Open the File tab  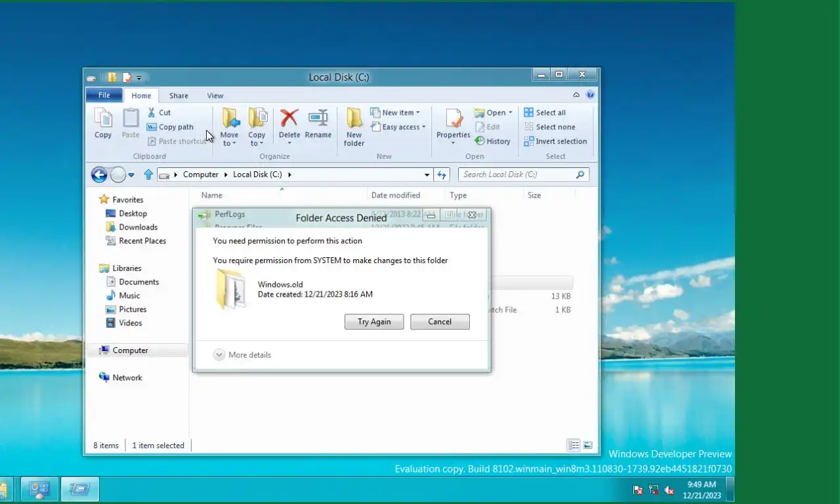tap(104, 95)
